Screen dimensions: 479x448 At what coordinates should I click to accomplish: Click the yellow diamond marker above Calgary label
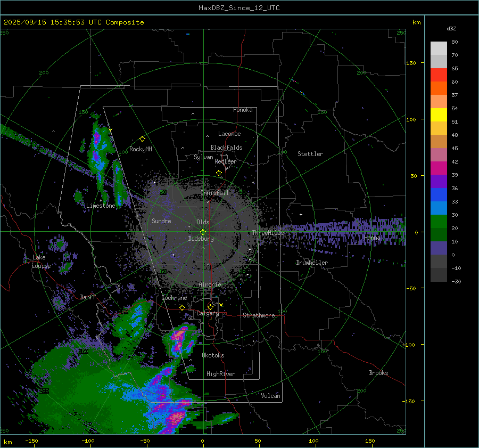(210, 307)
